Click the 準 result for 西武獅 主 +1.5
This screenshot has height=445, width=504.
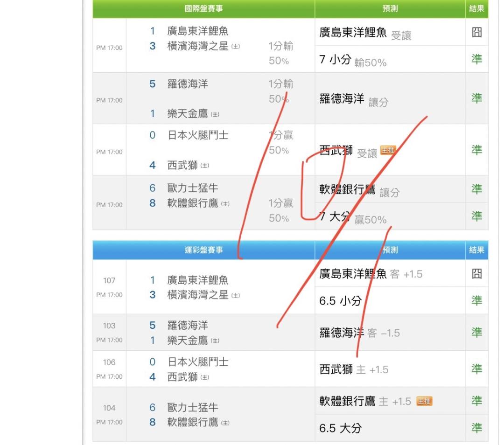476,369
